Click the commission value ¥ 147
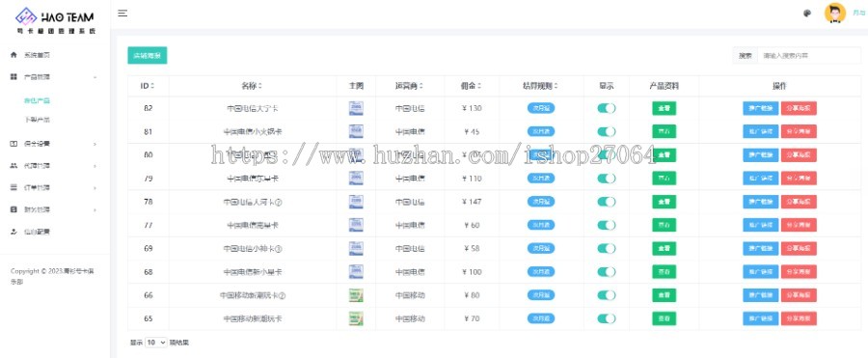This screenshot has height=358, width=868. 472,202
